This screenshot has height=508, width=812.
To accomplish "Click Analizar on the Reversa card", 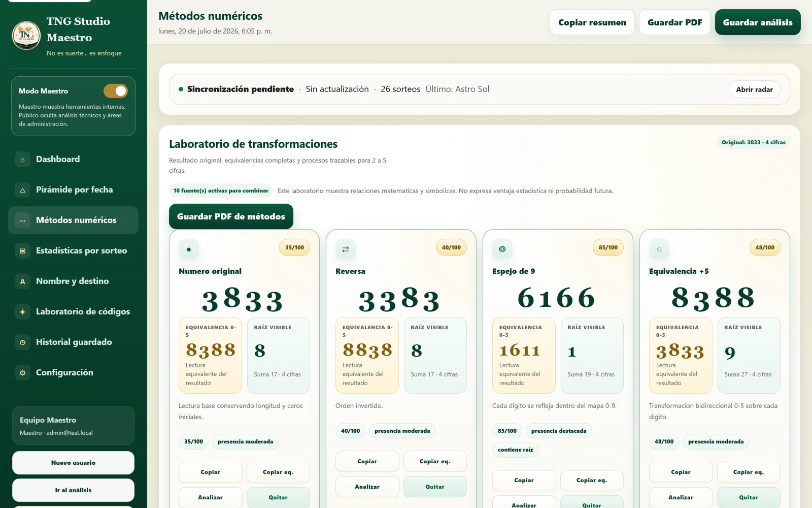I will pos(367,487).
